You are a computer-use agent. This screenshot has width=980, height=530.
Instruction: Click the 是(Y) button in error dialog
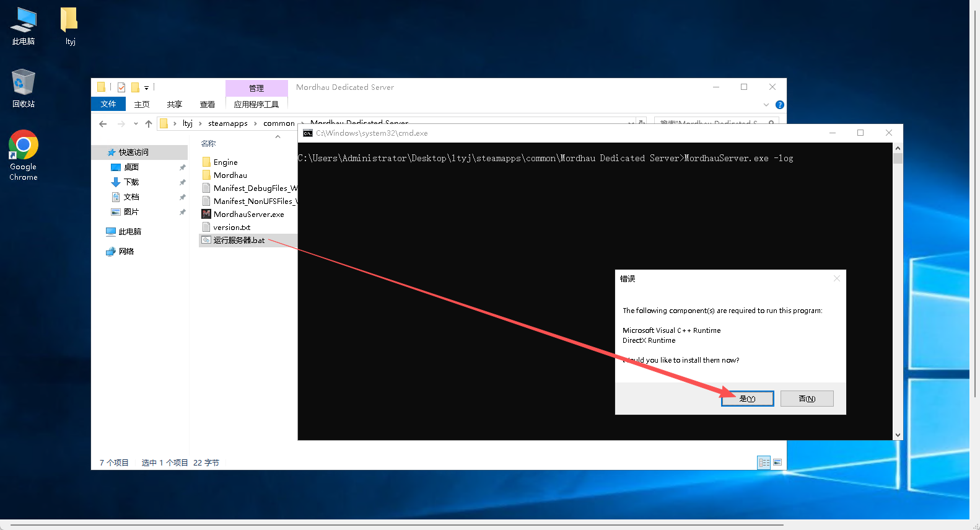pyautogui.click(x=747, y=399)
